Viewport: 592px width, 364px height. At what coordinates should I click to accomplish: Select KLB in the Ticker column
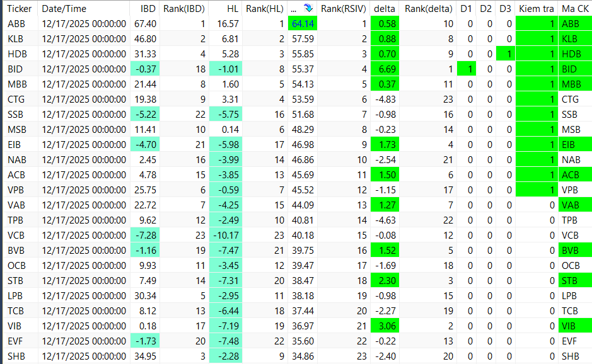click(x=16, y=39)
